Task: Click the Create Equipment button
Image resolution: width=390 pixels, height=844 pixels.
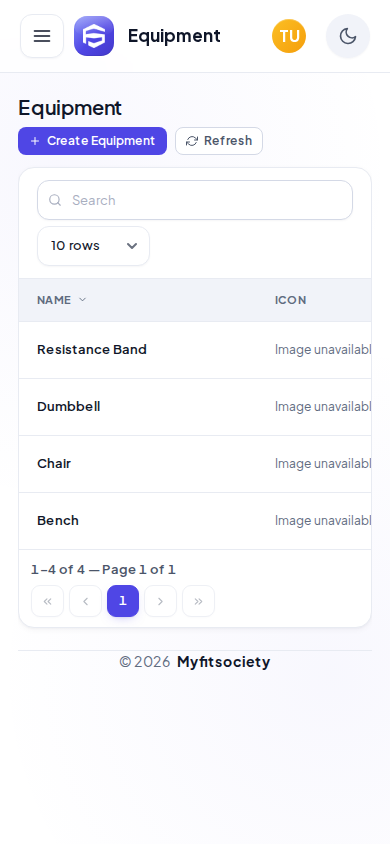Action: pyautogui.click(x=93, y=141)
